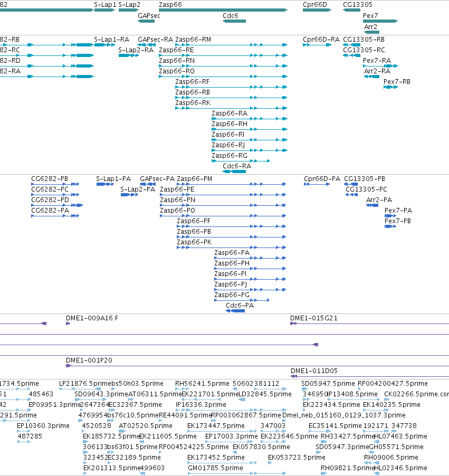This screenshot has width=449, height=476.
Task: Select protein CG13305-PC
Action: pos(351,195)
